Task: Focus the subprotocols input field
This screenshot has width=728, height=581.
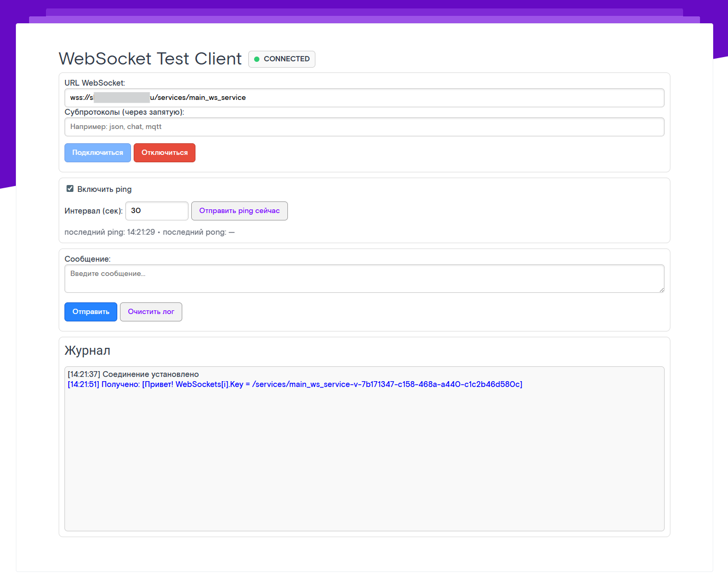Action: pyautogui.click(x=364, y=127)
